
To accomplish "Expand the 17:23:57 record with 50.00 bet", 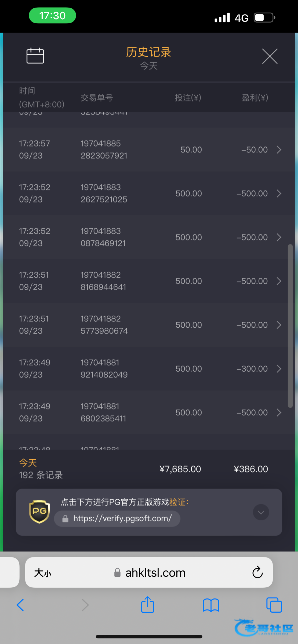I will [279, 150].
